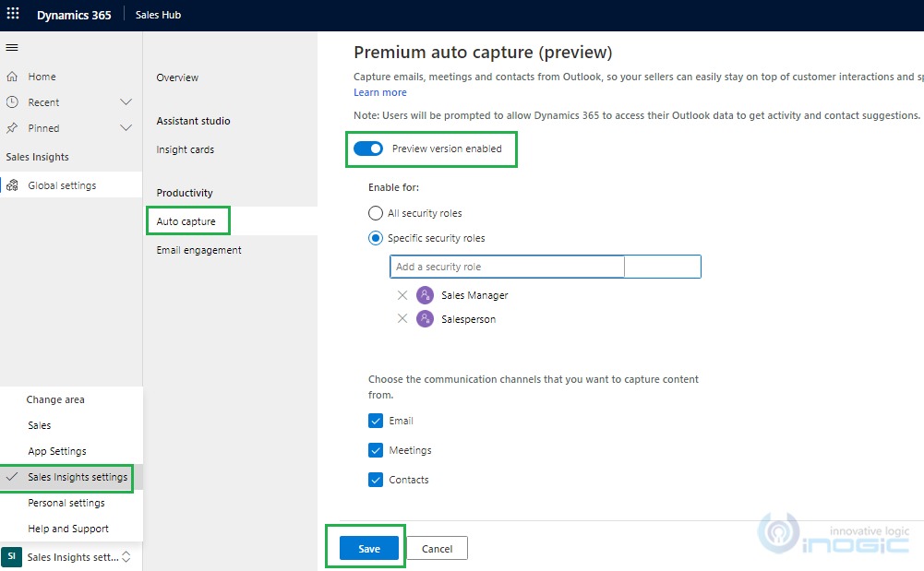Select the All security roles radio button
This screenshot has width=924, height=571.
(x=376, y=213)
